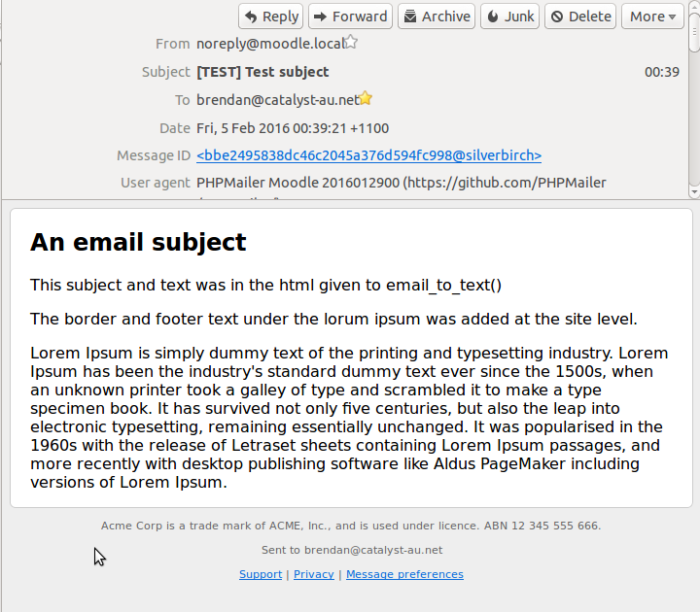Viewport: 700px width, 612px height.
Task: Click the More dropdown arrow
Action: (673, 17)
